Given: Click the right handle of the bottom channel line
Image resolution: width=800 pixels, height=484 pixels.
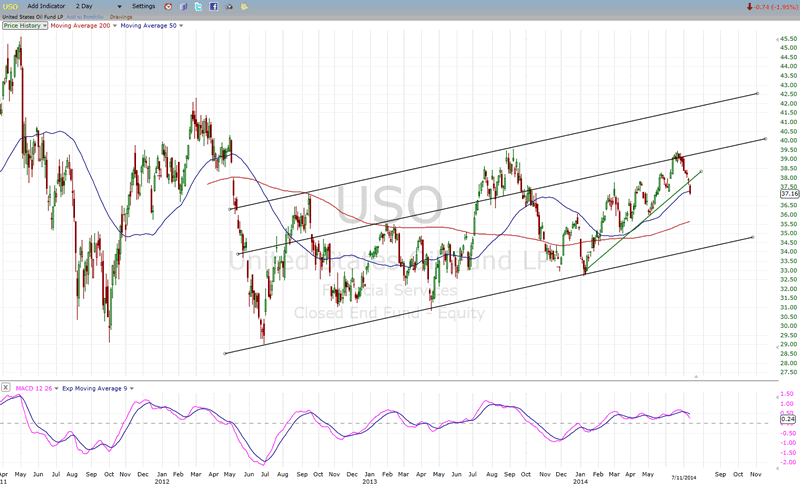Looking at the screenshot, I should coord(753,237).
